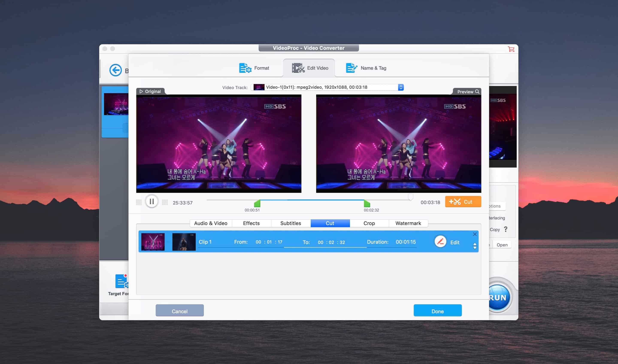
Task: Select the Edit Video tab
Action: point(309,68)
